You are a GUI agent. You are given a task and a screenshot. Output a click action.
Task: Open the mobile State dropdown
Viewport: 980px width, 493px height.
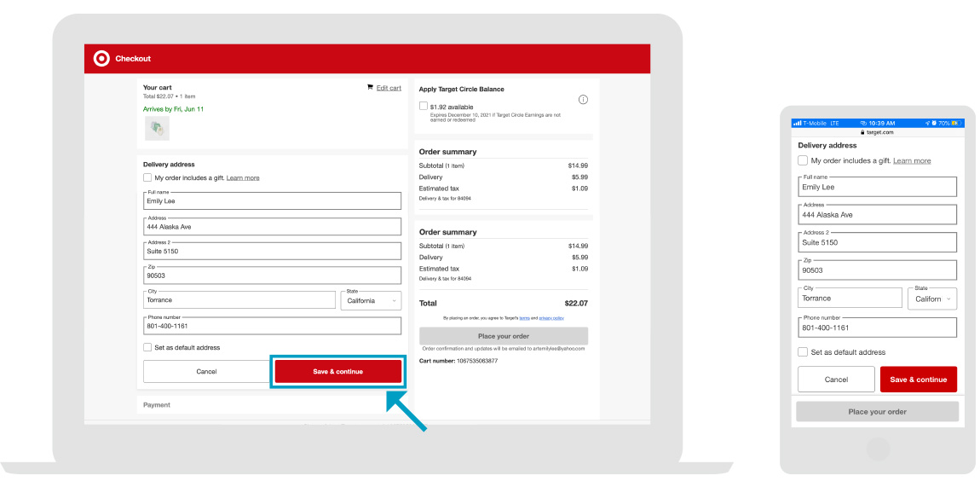coord(932,299)
